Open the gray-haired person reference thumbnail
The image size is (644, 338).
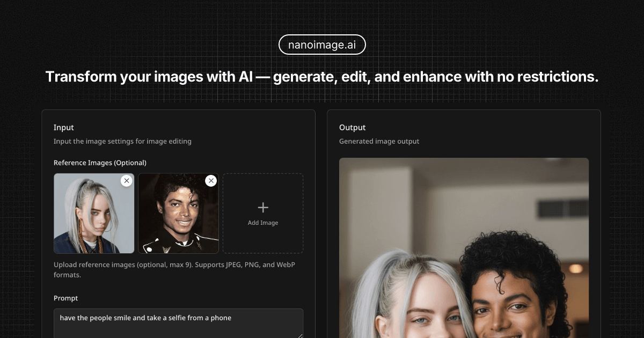tap(94, 214)
